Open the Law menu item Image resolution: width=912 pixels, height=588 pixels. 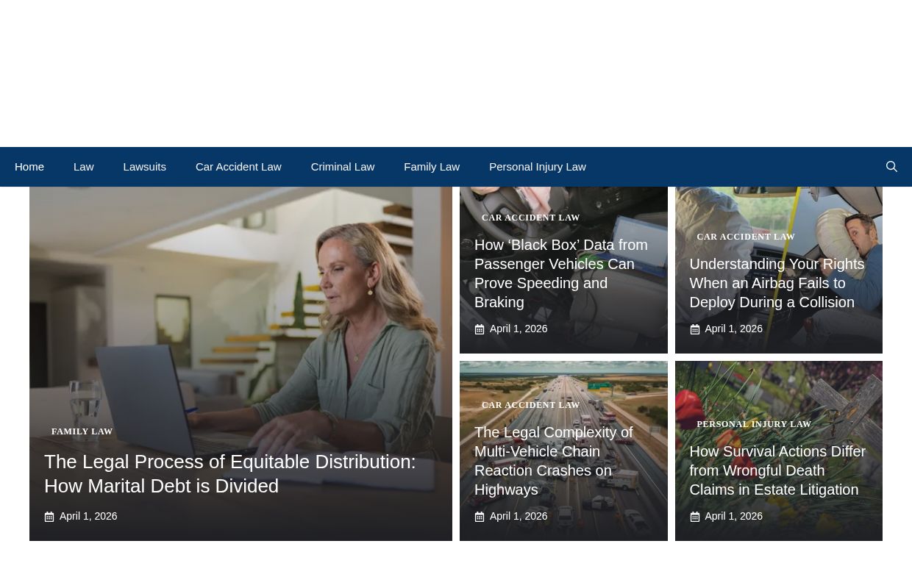[x=83, y=167]
